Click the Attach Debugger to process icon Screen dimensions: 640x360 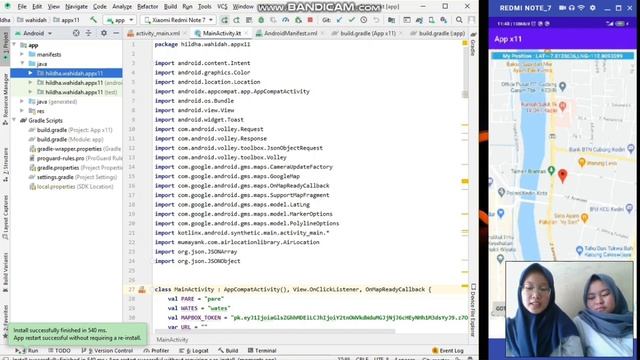pyautogui.click(x=298, y=20)
